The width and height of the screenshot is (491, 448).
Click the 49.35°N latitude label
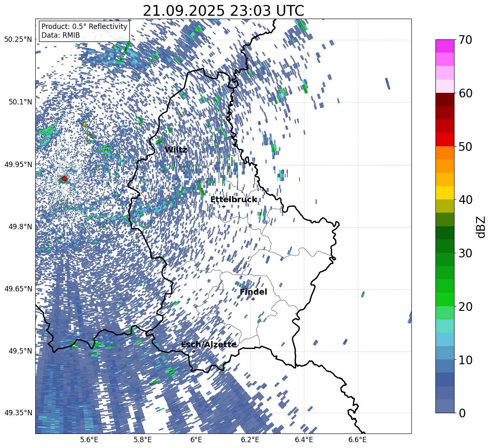[18, 413]
